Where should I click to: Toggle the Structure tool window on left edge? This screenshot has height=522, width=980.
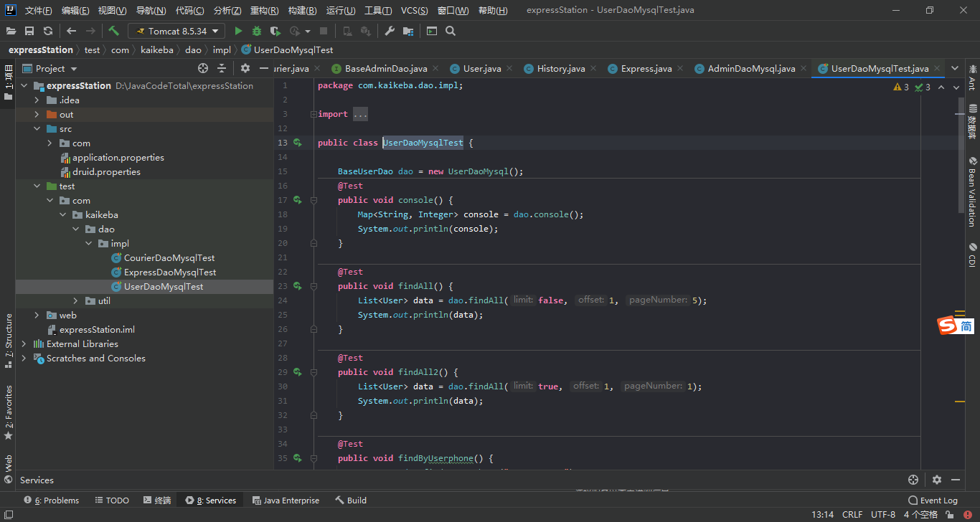[9, 340]
